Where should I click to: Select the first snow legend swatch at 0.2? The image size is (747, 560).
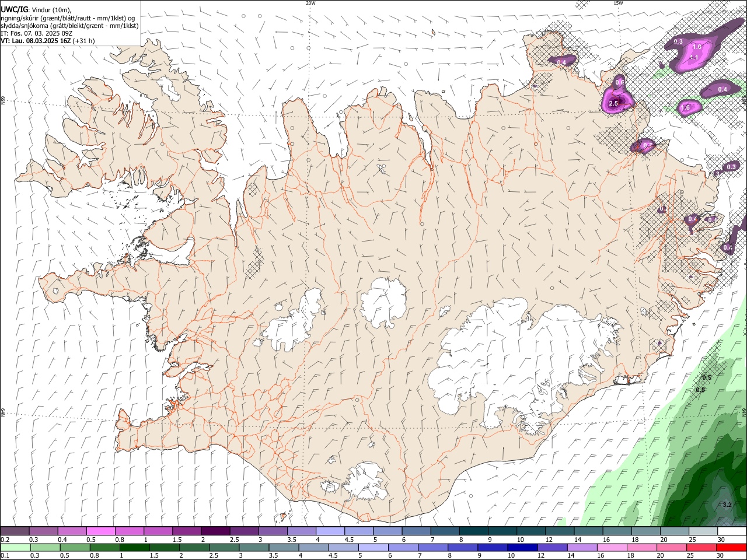click(x=15, y=531)
